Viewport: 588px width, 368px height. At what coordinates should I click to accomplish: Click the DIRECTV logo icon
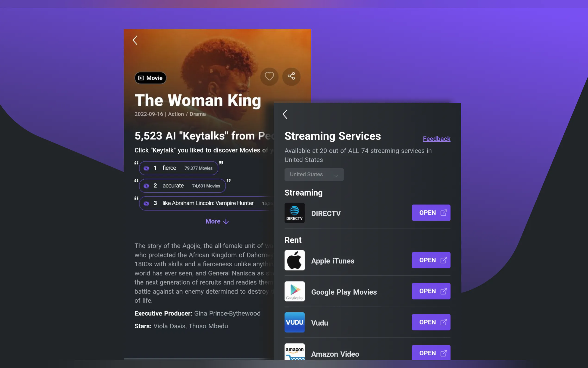(294, 213)
